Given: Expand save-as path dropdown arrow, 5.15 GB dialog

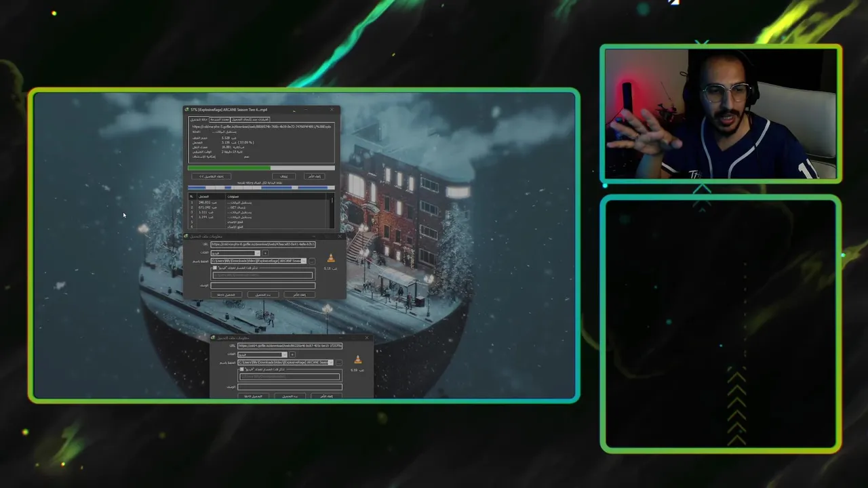Looking at the screenshot, I should point(304,261).
